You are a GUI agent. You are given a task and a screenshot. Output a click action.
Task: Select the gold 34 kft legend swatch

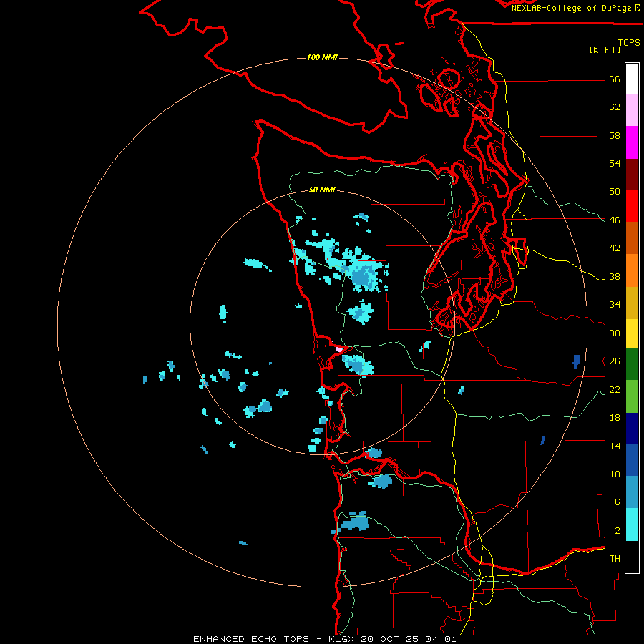click(x=632, y=302)
